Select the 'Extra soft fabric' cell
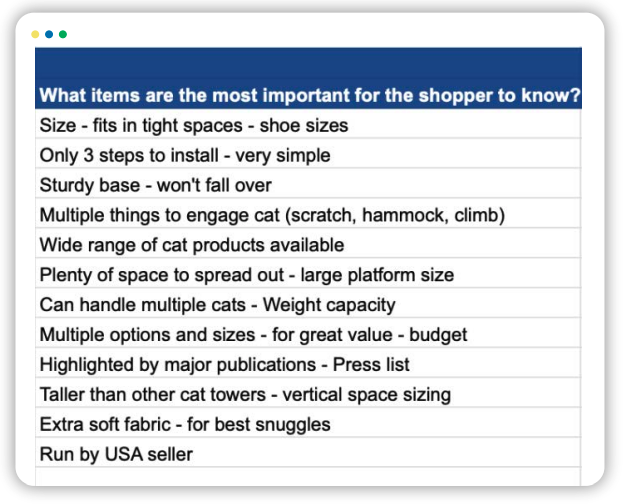 click(x=308, y=423)
